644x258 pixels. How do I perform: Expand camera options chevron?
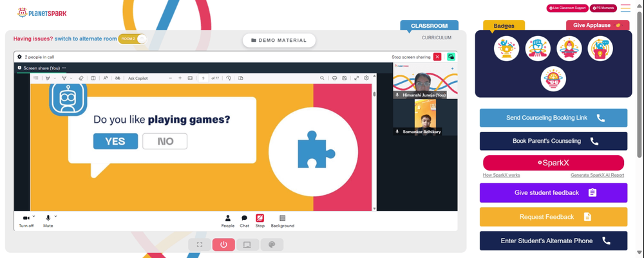(x=33, y=216)
